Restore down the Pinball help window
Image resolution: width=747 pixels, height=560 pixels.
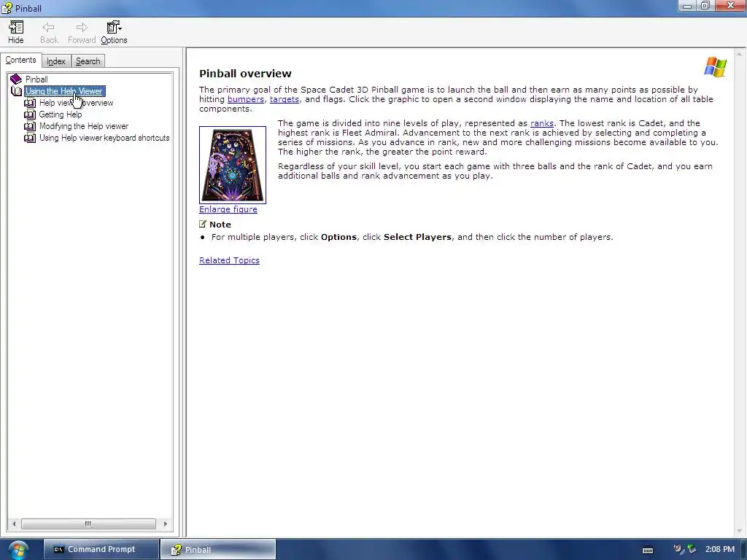pos(705,6)
